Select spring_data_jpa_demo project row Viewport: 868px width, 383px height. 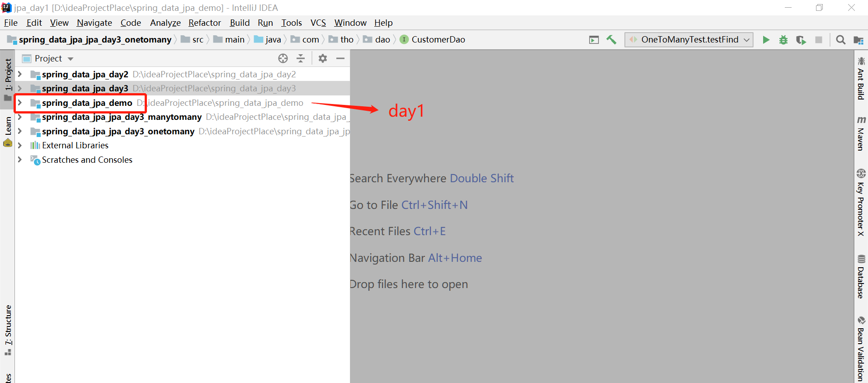click(x=183, y=103)
